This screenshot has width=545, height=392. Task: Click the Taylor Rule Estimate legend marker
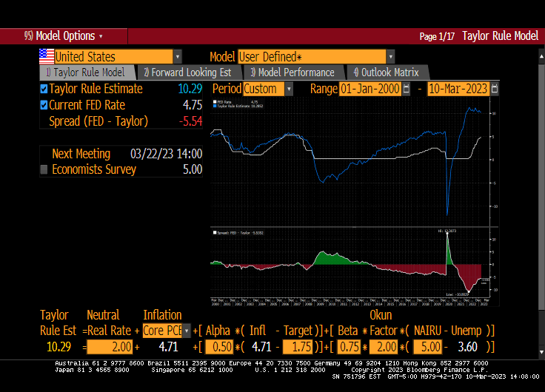[215, 106]
